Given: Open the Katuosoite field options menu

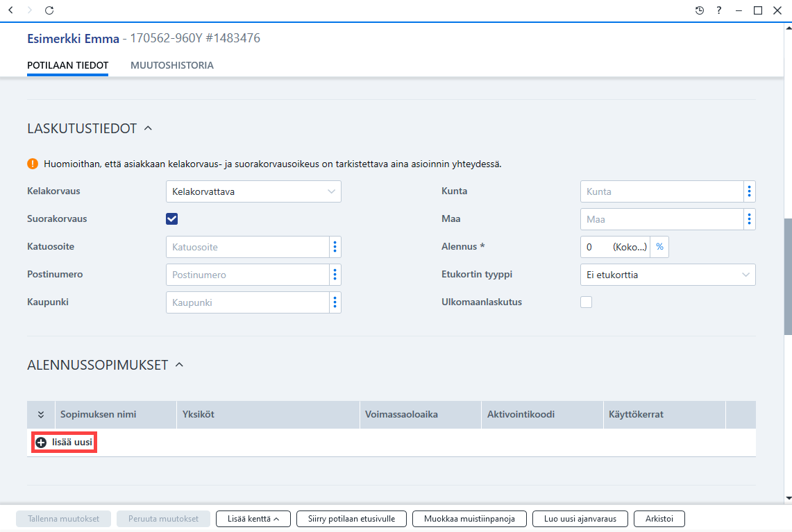Looking at the screenshot, I should point(335,247).
